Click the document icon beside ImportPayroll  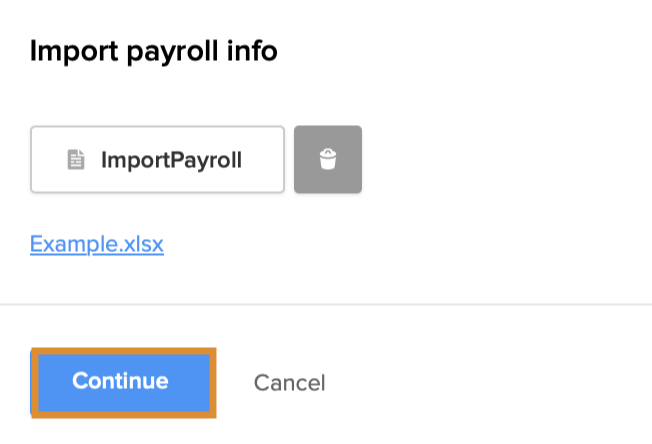pos(76,159)
